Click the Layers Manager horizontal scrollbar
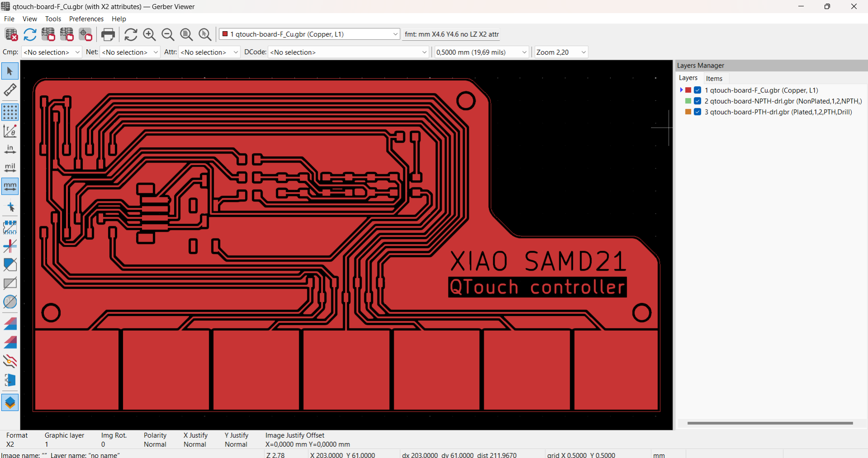Viewport: 868px width, 458px height. coord(769,423)
